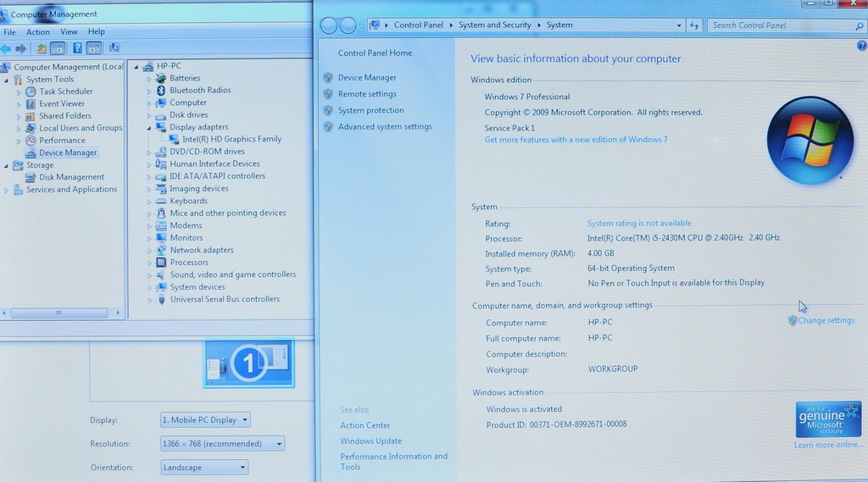Open Windows Update link under See also
The width and height of the screenshot is (868, 482).
coord(371,441)
